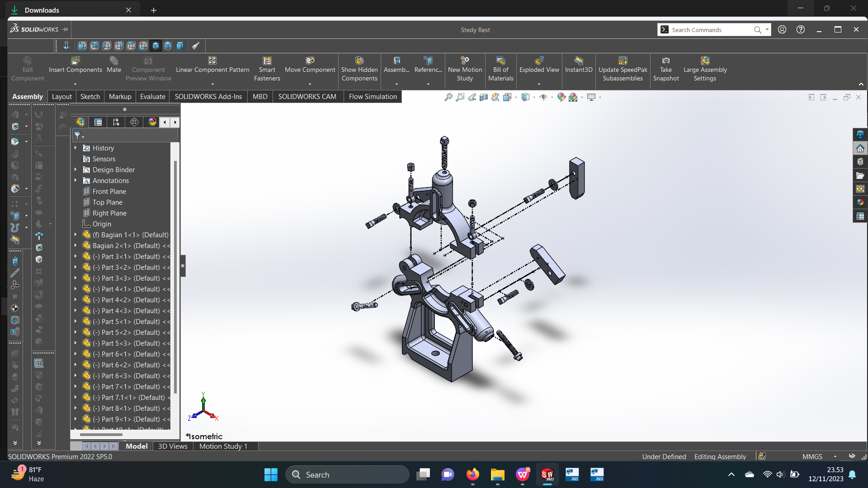The image size is (868, 488).
Task: Open the Evaluate tab
Action: click(x=153, y=97)
